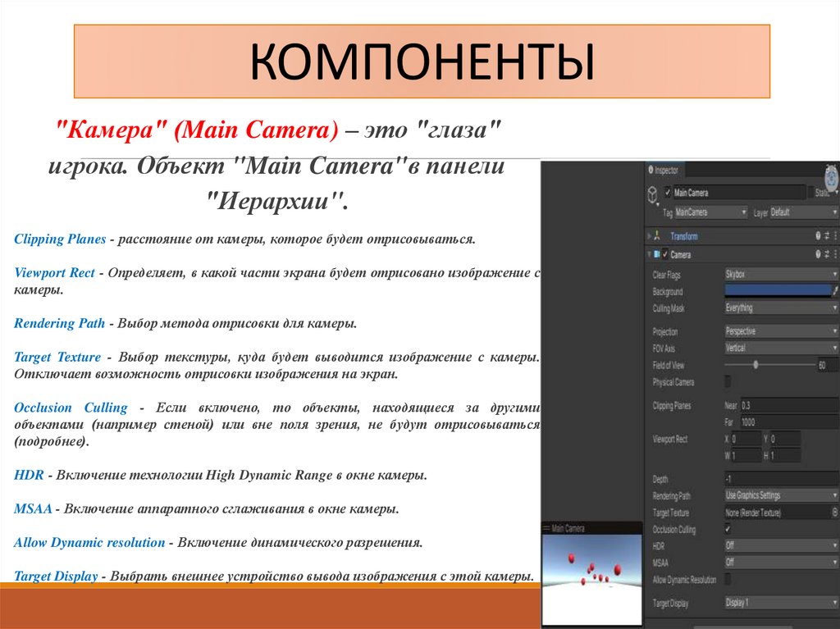The width and height of the screenshot is (840, 629).
Task: Collapse the Camera component foldout arrow
Action: click(x=650, y=254)
